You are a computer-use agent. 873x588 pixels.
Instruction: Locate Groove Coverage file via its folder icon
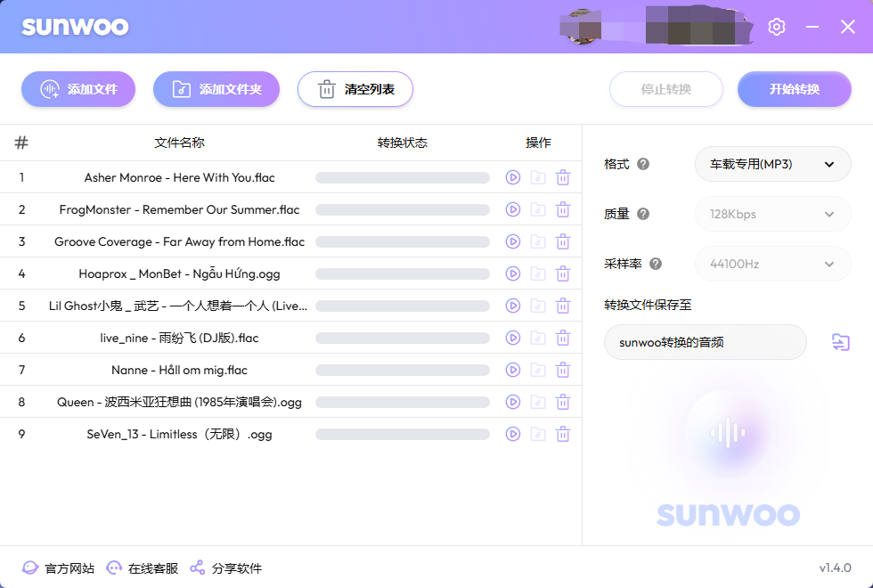(x=537, y=241)
